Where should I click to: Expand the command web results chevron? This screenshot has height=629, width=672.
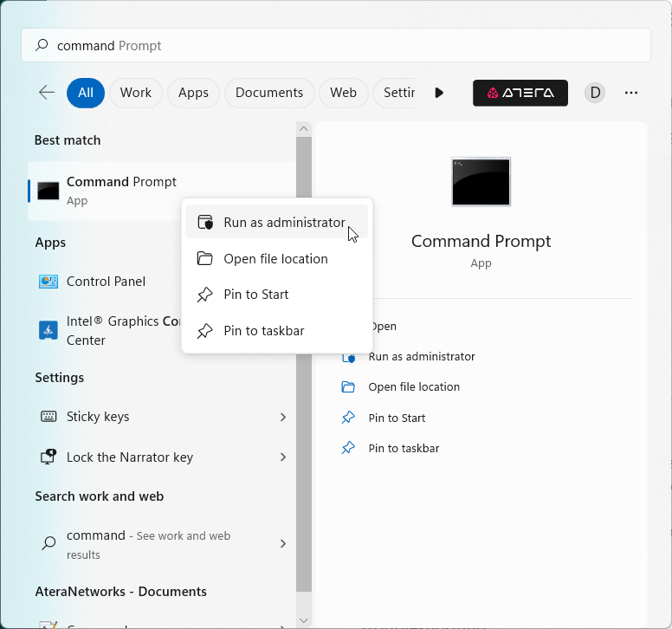click(282, 544)
